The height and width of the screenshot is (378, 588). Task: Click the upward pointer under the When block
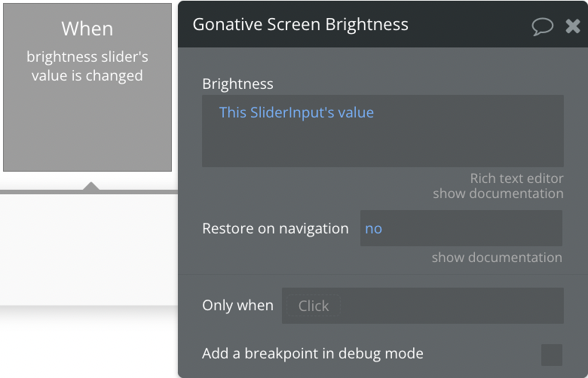91,186
